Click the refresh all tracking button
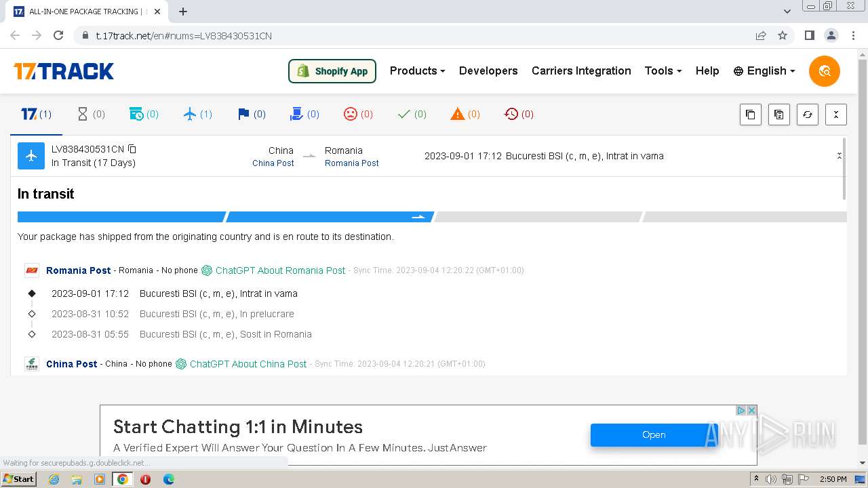 tap(807, 115)
